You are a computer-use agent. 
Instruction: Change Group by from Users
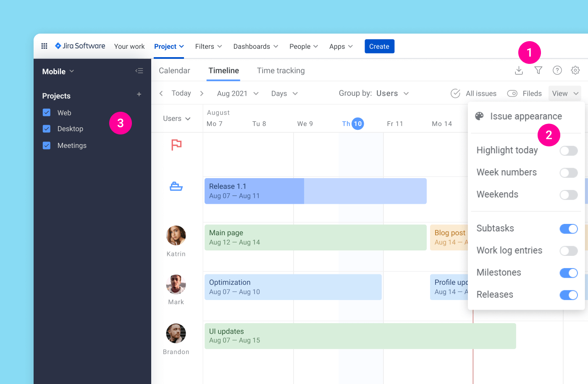(x=392, y=93)
